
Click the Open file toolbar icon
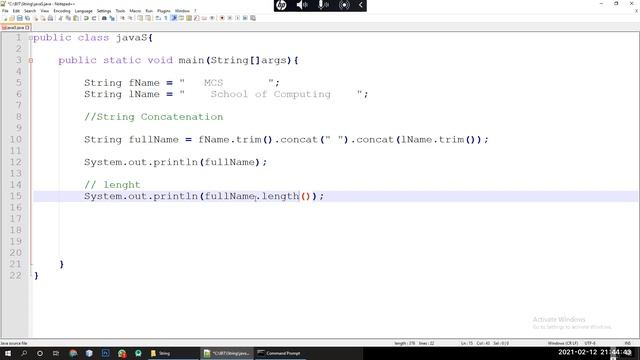click(x=12, y=18)
